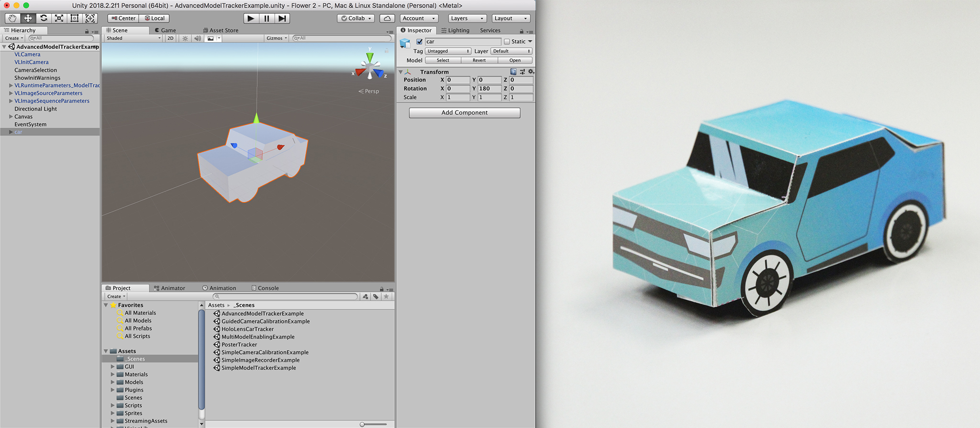Screen dimensions: 980x428
Task: Open the Layers dropdown
Action: tap(468, 18)
